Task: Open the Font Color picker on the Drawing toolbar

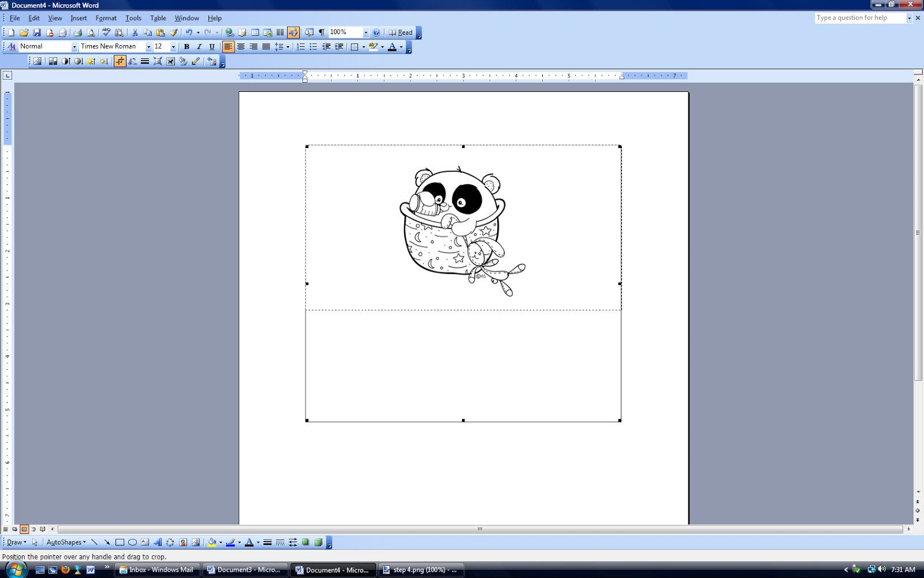Action: coord(248,542)
